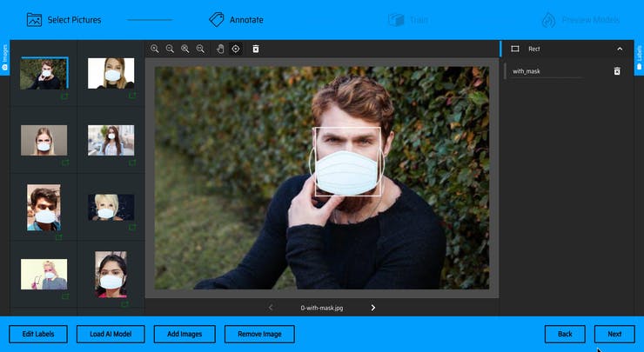Go to previous image with left arrow
Image resolution: width=644 pixels, height=352 pixels.
coord(271,308)
